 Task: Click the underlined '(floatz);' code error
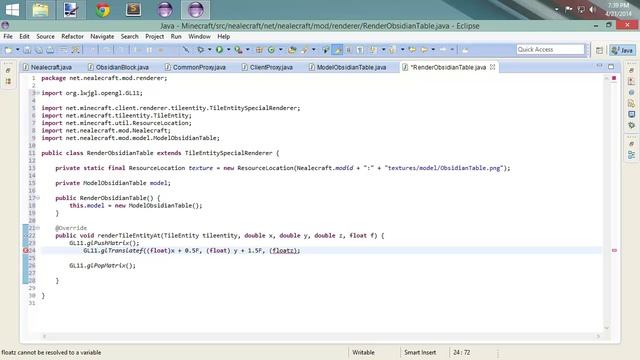point(284,251)
